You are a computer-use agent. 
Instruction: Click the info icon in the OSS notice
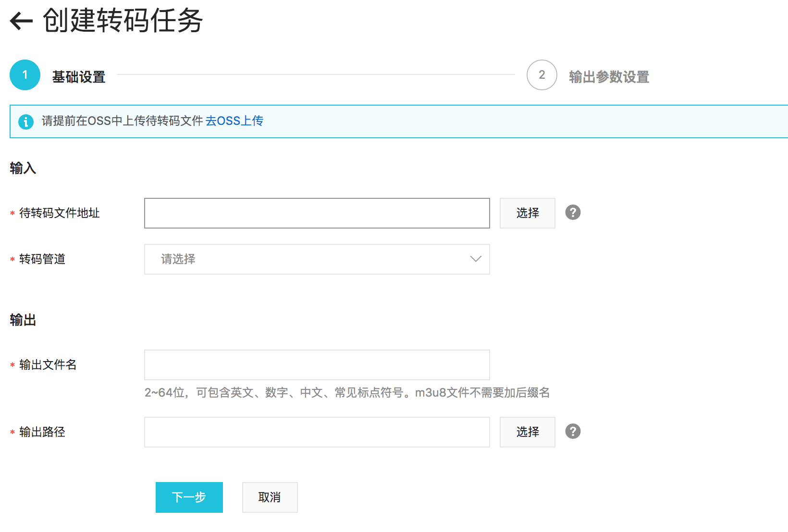[x=26, y=121]
